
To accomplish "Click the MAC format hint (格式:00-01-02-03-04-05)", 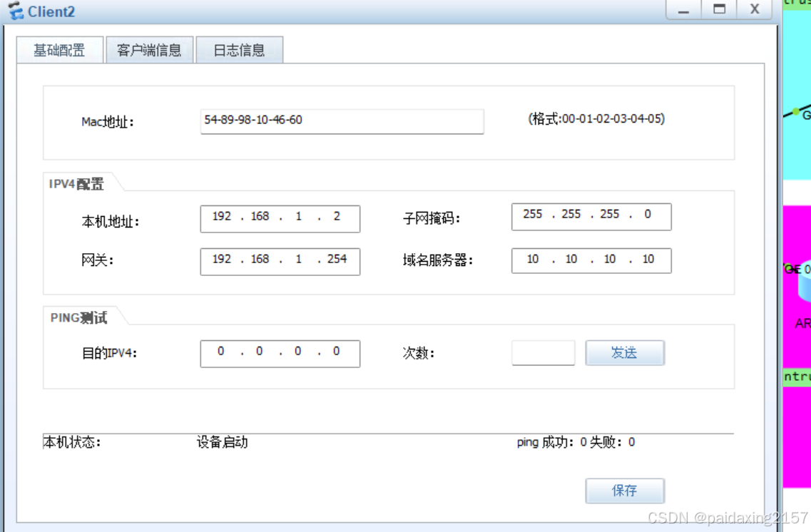I will [596, 119].
